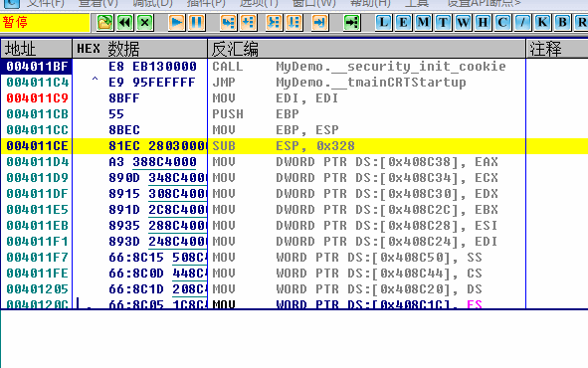Pause execution with the pause icon
Viewport: 588px width, 368px height.
point(197,23)
